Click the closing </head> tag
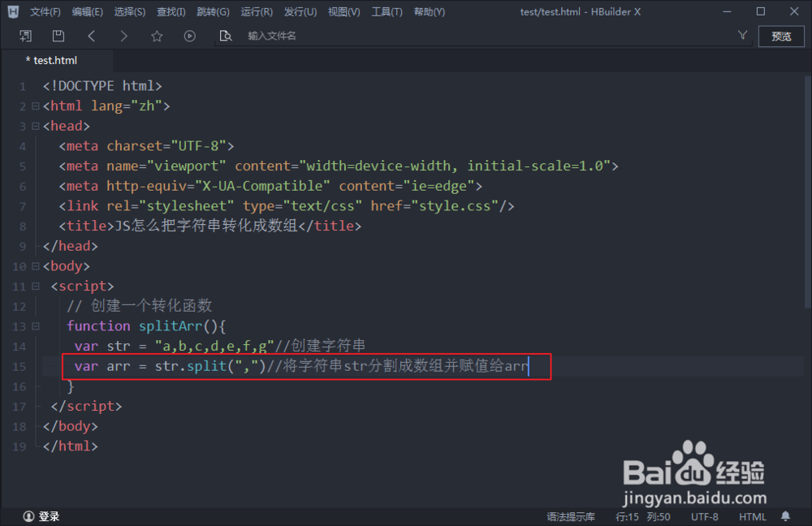The image size is (812, 526). (x=71, y=246)
